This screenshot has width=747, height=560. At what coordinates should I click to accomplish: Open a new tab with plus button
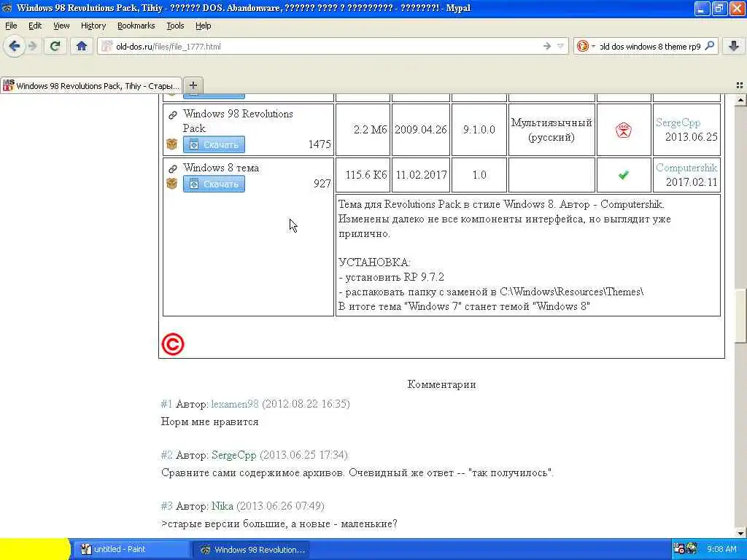pyautogui.click(x=193, y=85)
